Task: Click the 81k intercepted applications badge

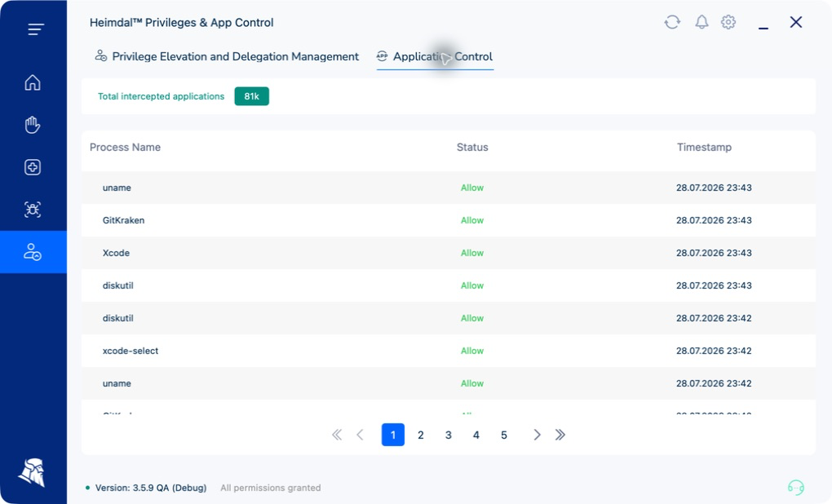Action: (251, 96)
